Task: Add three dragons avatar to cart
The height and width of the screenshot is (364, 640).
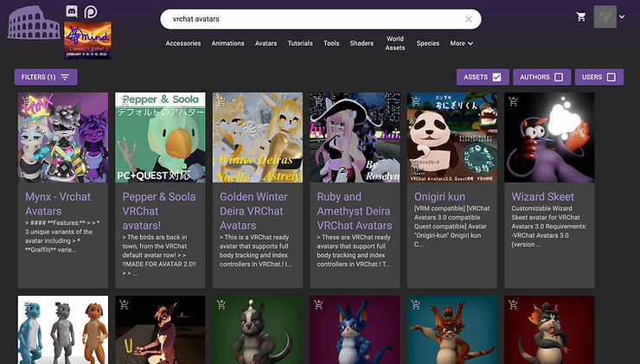Action: (x=27, y=304)
